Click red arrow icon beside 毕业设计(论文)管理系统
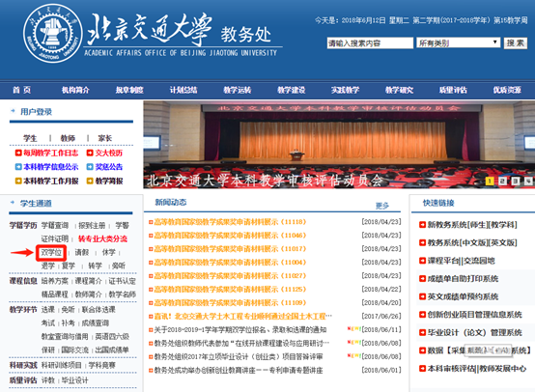This screenshot has height=392, width=535. point(422,332)
